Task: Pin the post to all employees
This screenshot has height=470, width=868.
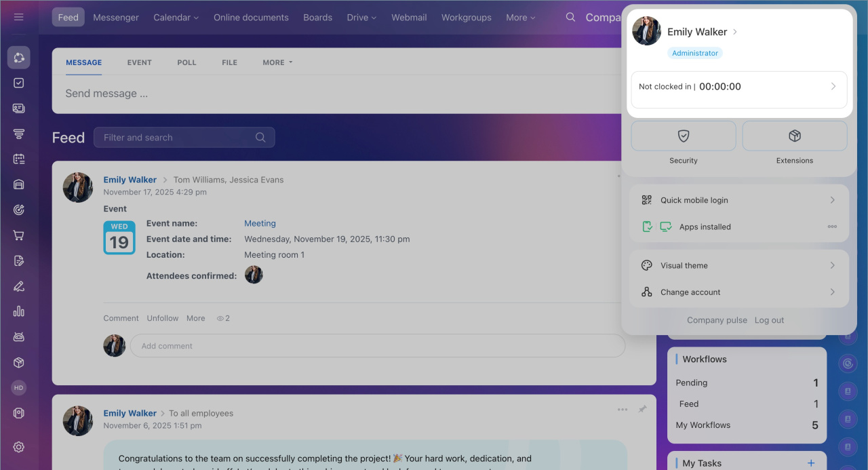Action: (x=642, y=410)
